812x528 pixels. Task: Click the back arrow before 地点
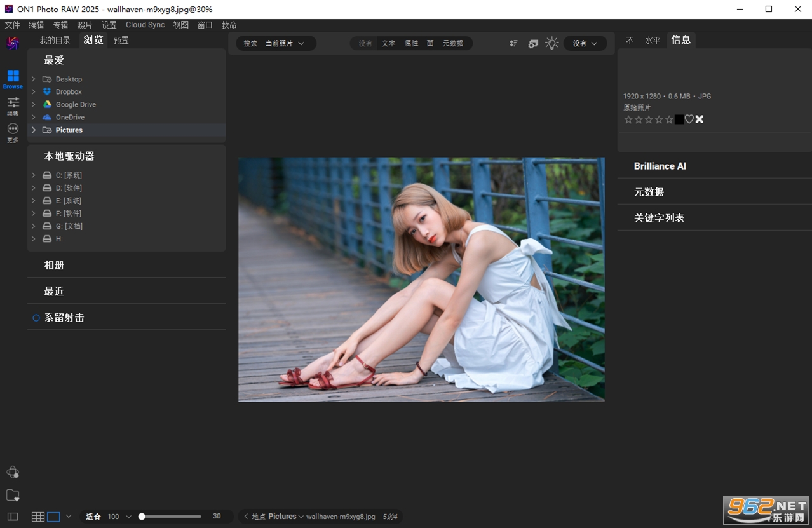[x=247, y=517]
